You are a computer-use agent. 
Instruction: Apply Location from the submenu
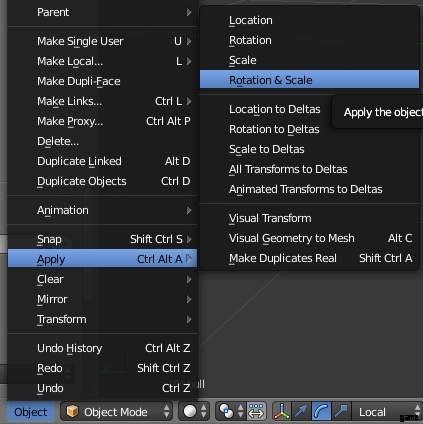[x=309, y=20]
